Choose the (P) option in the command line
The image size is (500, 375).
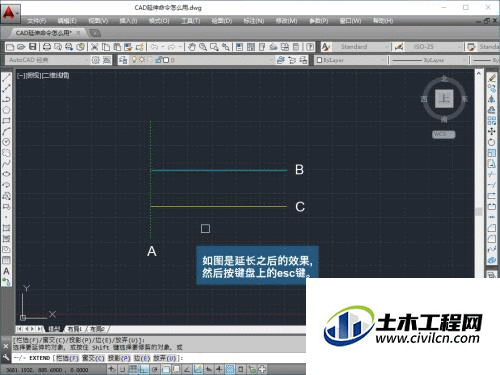(x=119, y=358)
